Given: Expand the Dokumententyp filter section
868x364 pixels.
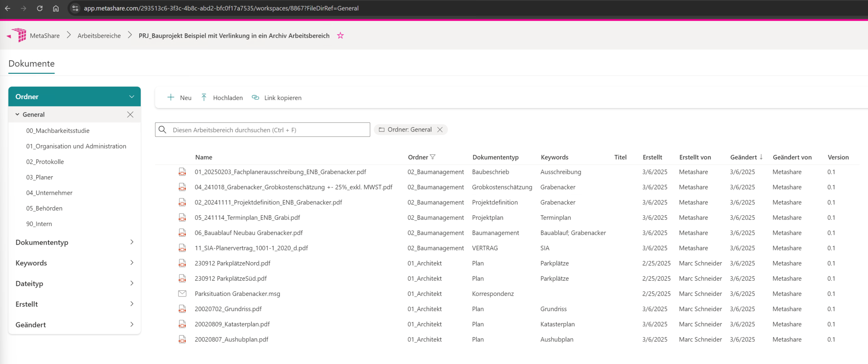Looking at the screenshot, I should coord(131,242).
